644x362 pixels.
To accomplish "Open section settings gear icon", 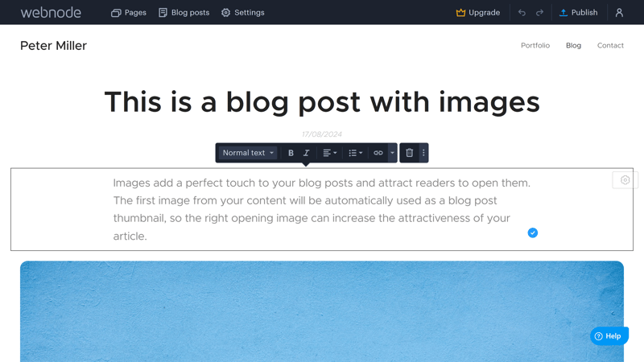I will tap(625, 180).
